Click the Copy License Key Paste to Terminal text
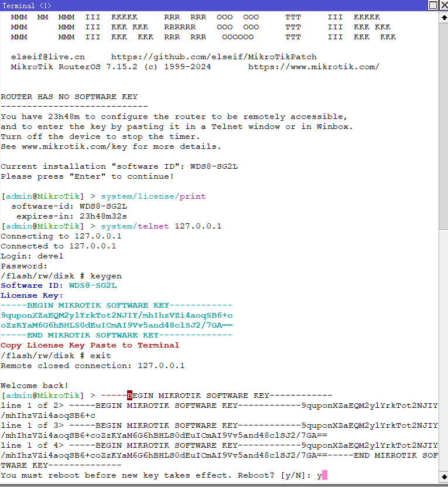This screenshot has height=487, width=448. (x=90, y=346)
